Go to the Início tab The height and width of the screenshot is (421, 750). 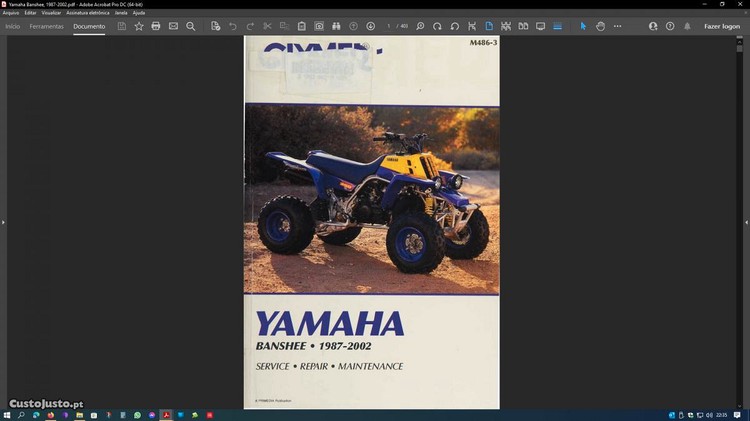click(x=13, y=26)
